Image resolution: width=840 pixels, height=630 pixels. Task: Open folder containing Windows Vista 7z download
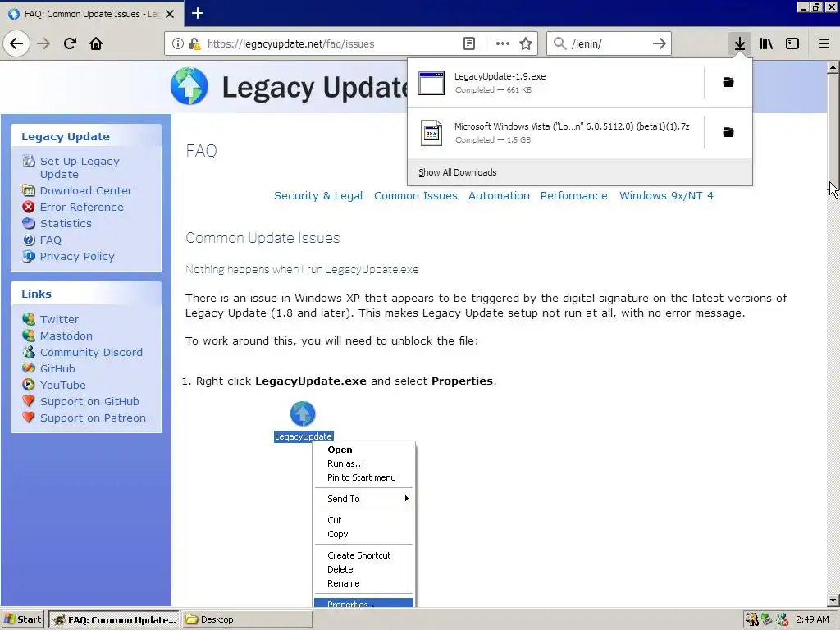(x=728, y=132)
